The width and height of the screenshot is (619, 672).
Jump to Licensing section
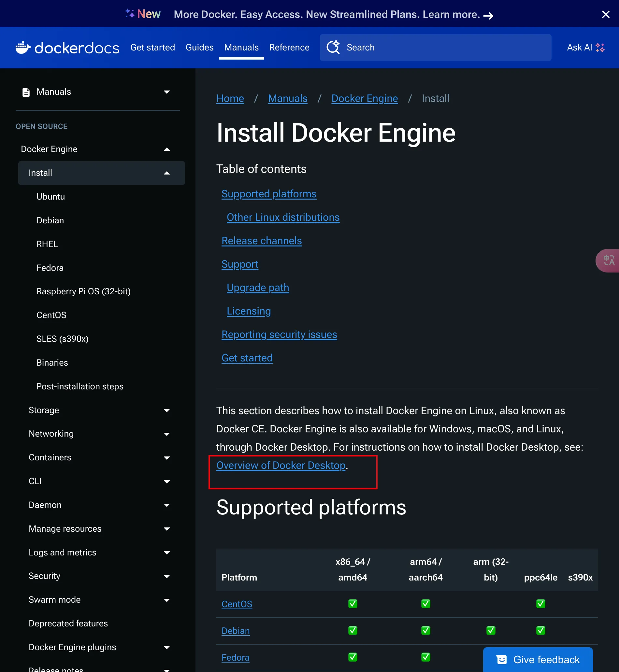(249, 311)
